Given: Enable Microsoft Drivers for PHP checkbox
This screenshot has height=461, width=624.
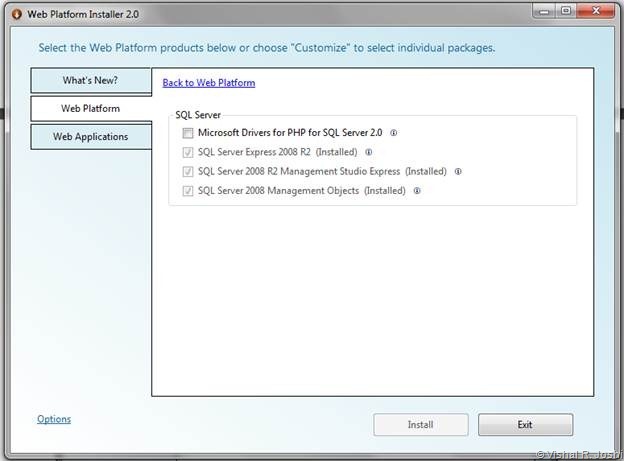Looking at the screenshot, I should [x=188, y=133].
